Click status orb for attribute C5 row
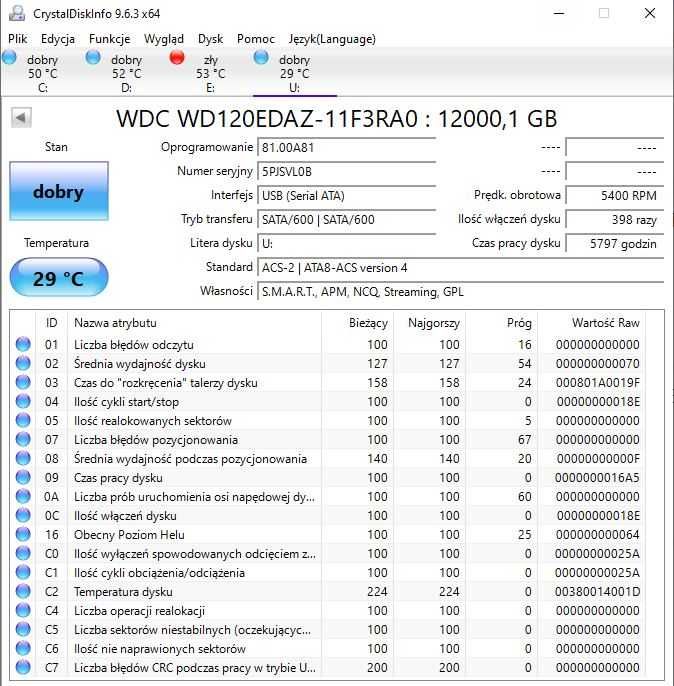 pos(23,630)
